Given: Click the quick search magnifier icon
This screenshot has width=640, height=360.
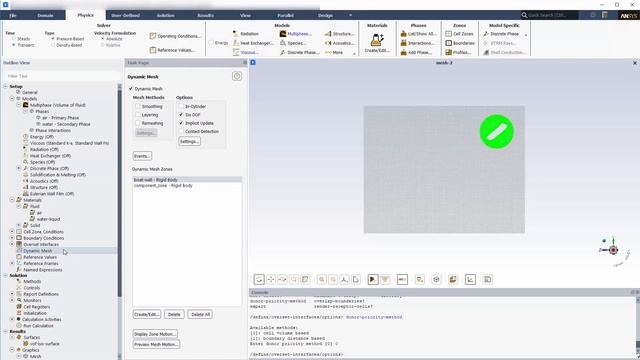Looking at the screenshot, I should pos(524,15).
